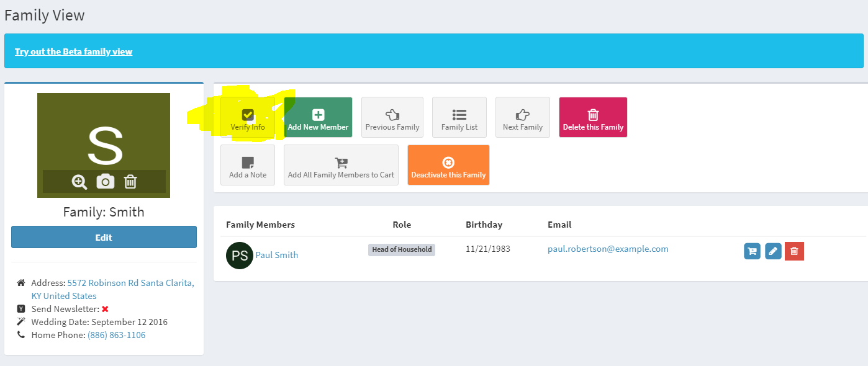The width and height of the screenshot is (868, 366).
Task: Zoom into the Smith family photo
Action: click(79, 182)
